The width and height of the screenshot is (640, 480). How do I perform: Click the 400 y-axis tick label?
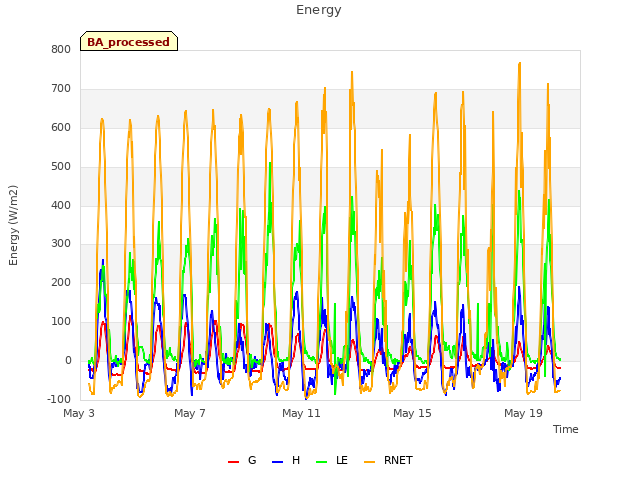point(61,205)
